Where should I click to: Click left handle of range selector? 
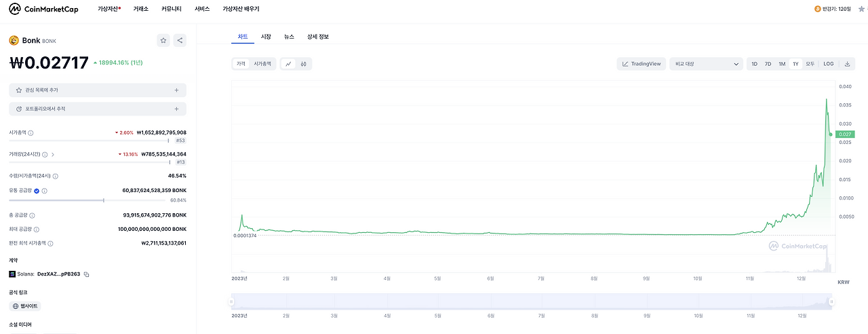(231, 301)
